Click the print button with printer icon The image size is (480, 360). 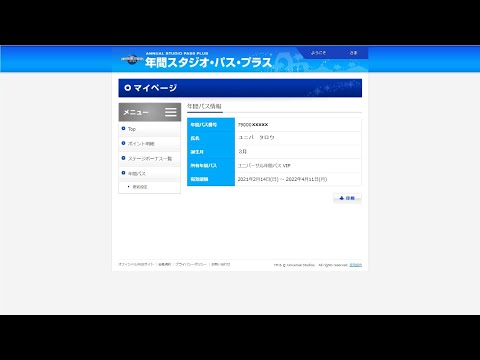point(347,198)
